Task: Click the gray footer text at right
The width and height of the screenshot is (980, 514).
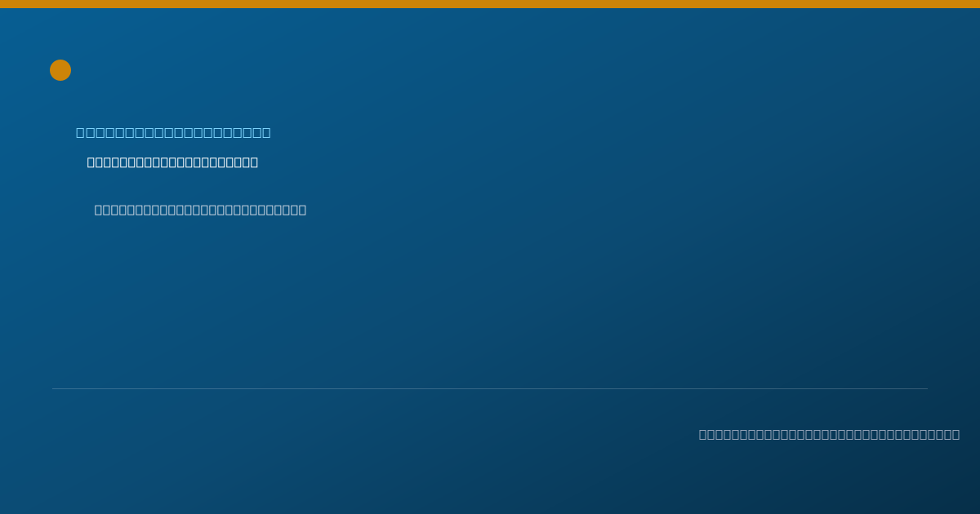Action: (x=829, y=434)
